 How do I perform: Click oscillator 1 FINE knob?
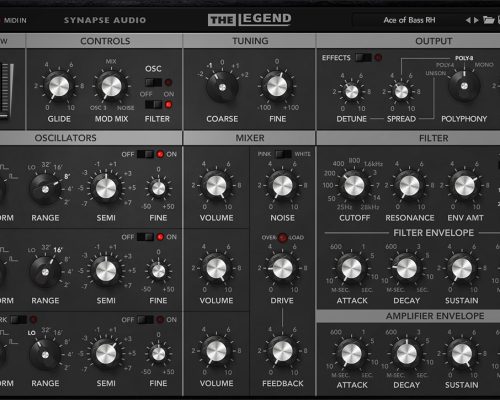pos(158,188)
